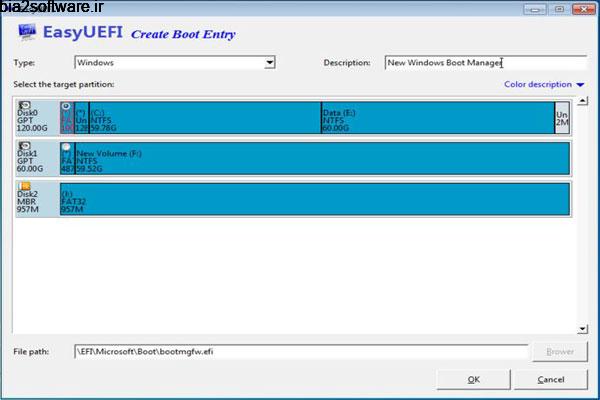Select Disk1 FAT partition radio button
Image resolution: width=600 pixels, height=400 pixels.
[66, 147]
